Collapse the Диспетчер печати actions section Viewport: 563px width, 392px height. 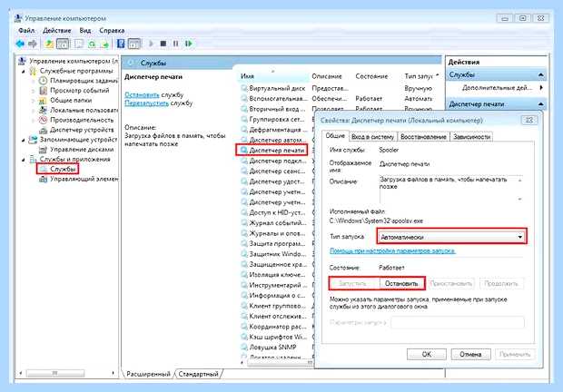click(x=540, y=104)
